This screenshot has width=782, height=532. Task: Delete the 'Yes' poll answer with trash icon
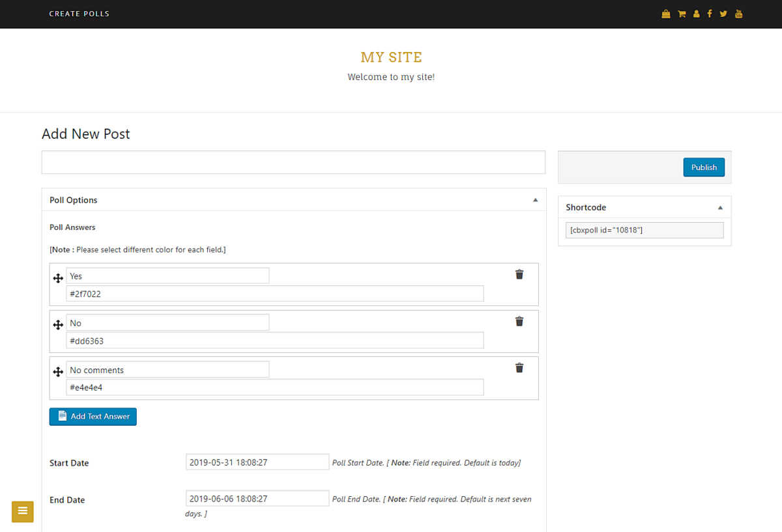519,274
